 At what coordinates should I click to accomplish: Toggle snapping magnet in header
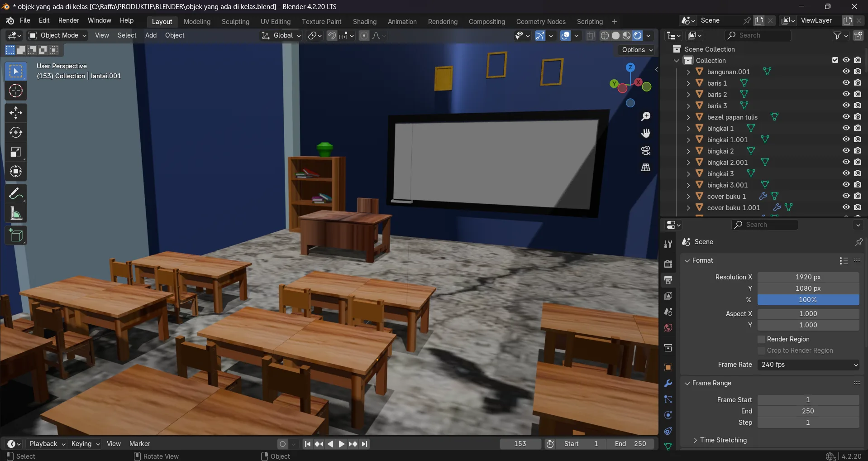tap(332, 35)
